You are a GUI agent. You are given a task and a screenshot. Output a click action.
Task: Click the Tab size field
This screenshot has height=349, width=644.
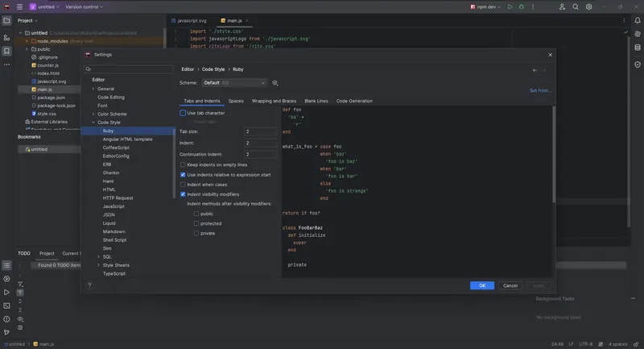pos(260,131)
